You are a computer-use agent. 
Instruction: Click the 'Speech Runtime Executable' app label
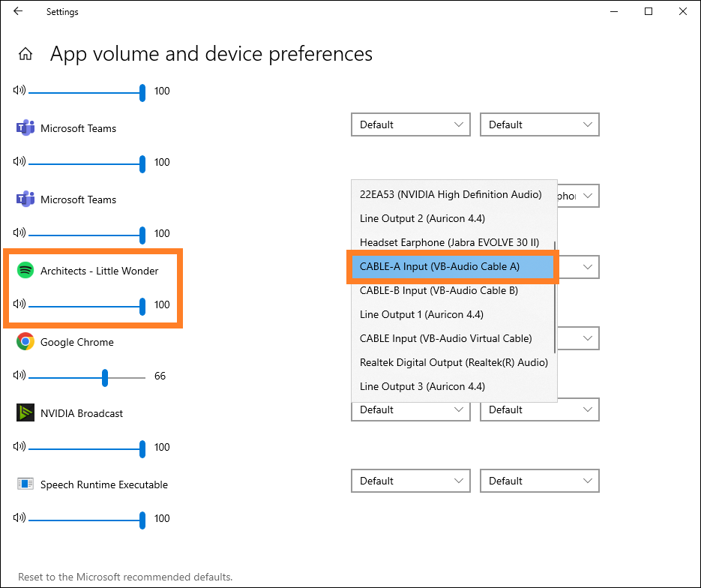point(104,484)
